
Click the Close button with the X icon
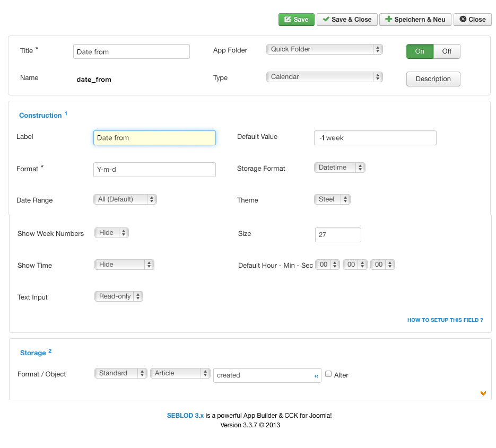point(472,20)
